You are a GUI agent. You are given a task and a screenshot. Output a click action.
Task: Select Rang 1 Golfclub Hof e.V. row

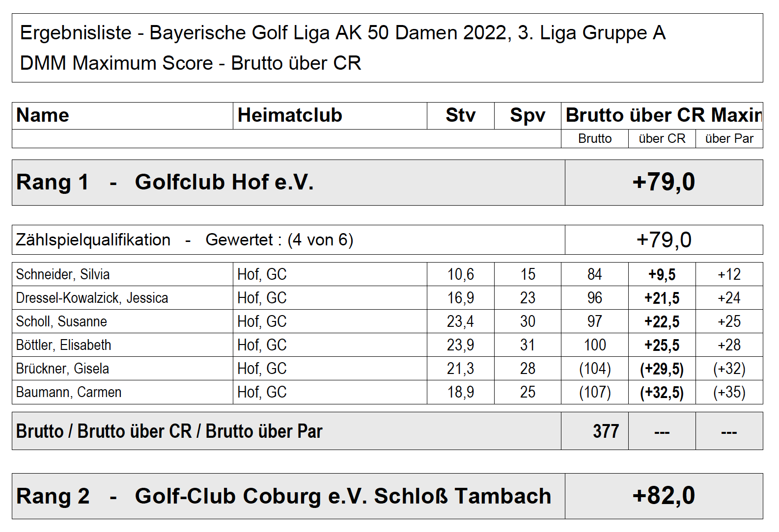pos(388,183)
